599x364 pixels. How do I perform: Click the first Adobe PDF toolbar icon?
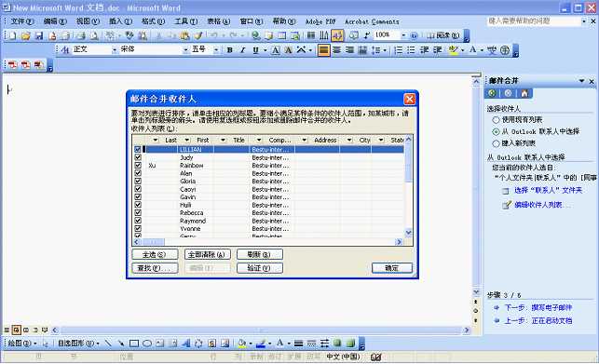tap(13, 65)
